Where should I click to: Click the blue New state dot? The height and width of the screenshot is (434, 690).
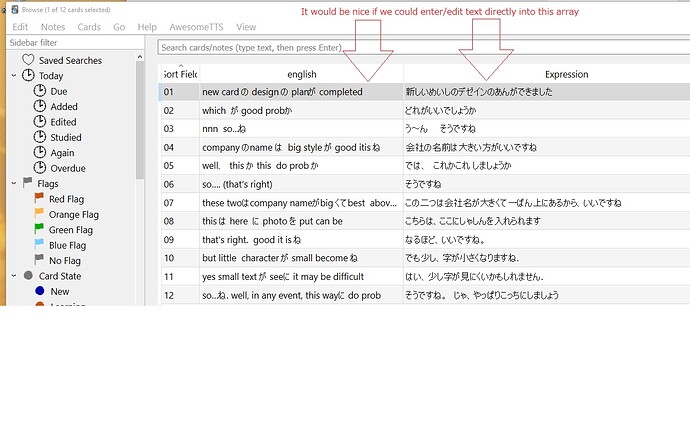[40, 291]
